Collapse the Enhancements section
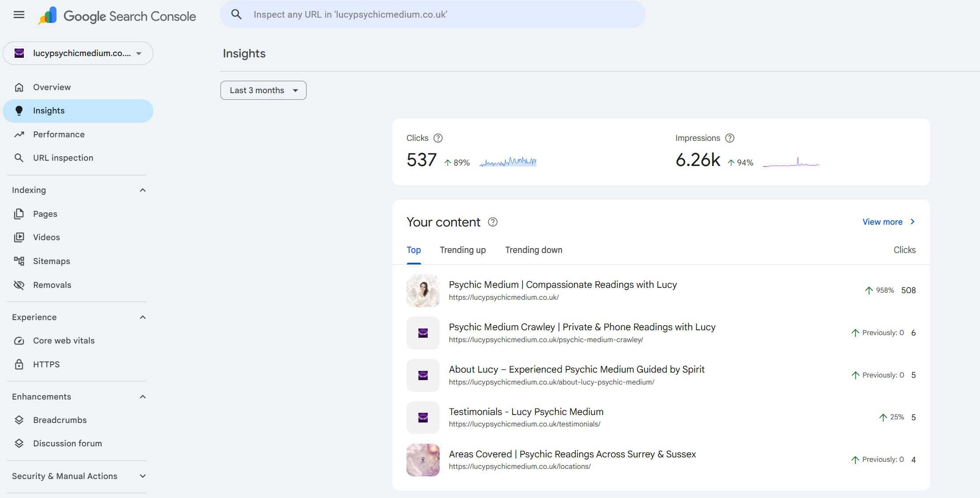980x498 pixels. point(142,396)
